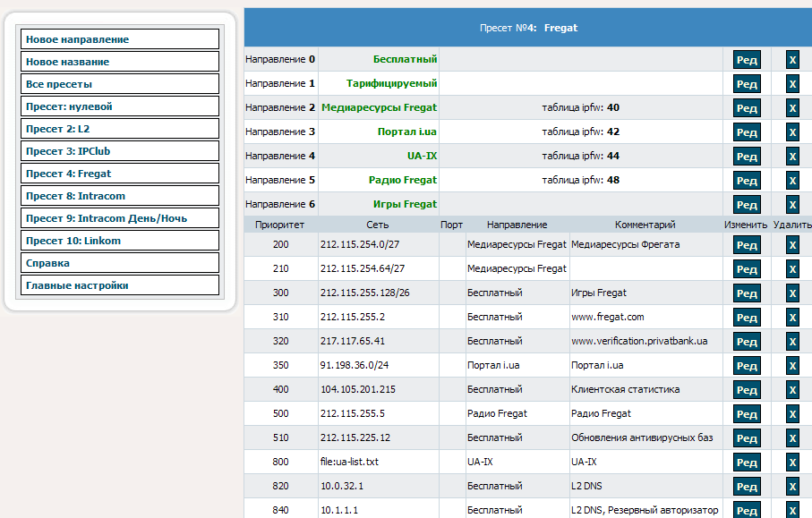Select network cell 217.117.65.41

(379, 341)
